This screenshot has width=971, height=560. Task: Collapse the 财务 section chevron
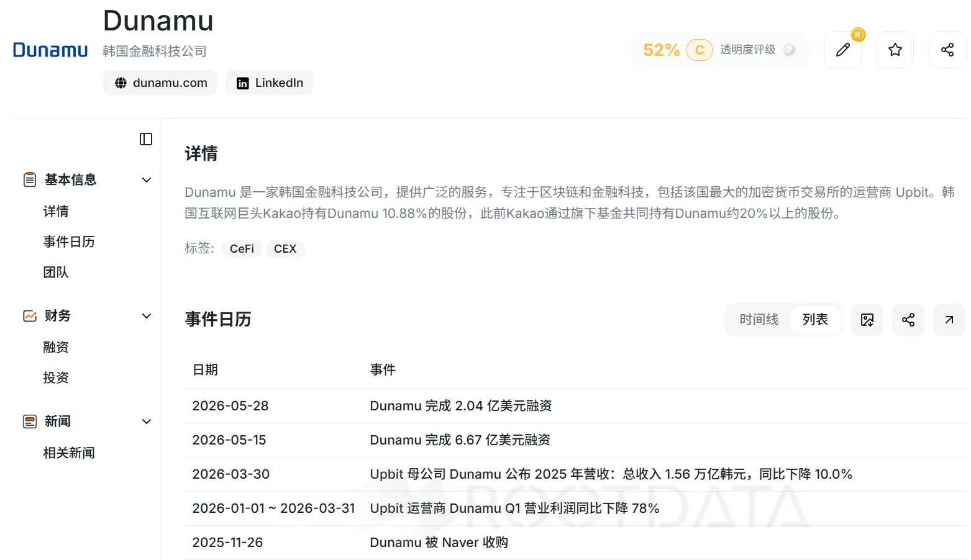pos(147,316)
